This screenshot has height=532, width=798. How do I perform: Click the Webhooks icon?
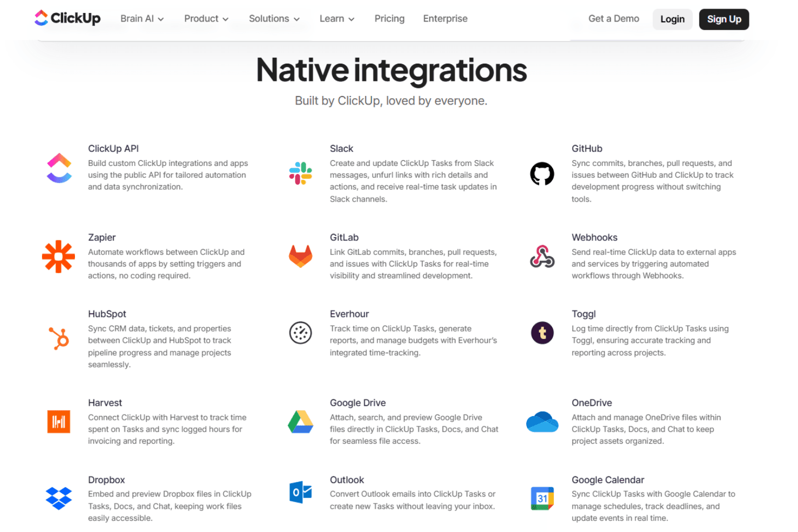[x=542, y=257]
